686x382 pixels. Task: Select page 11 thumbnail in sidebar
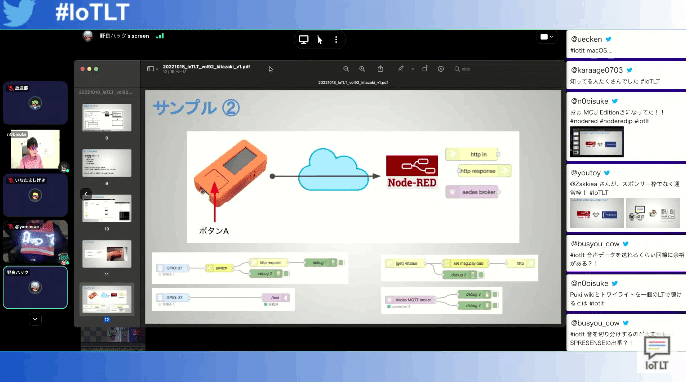pyautogui.click(x=106, y=254)
